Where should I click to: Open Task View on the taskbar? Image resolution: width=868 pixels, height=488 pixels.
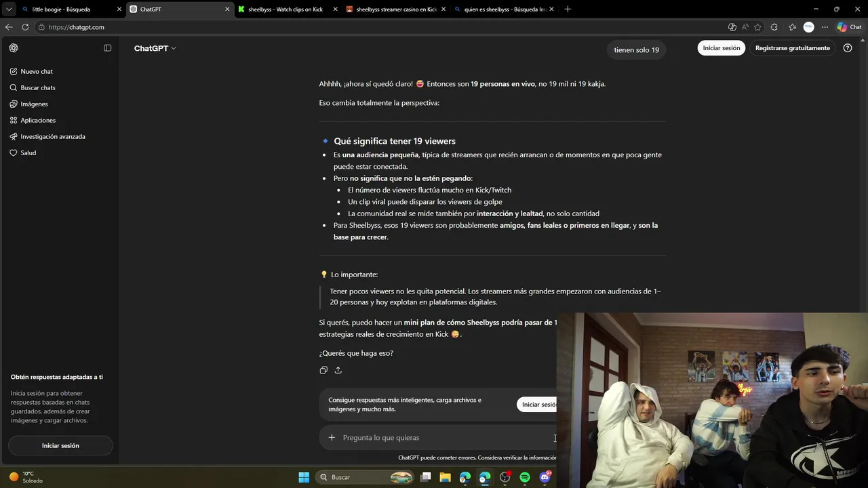coord(426,477)
